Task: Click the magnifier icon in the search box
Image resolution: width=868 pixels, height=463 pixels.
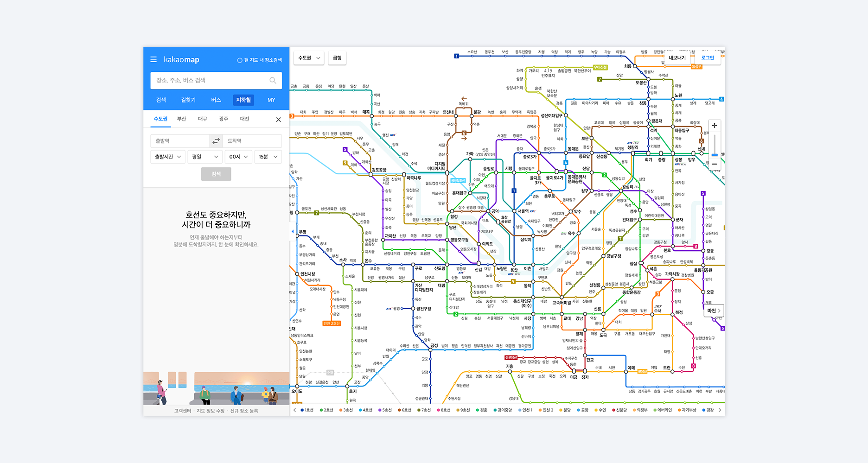Action: click(273, 80)
